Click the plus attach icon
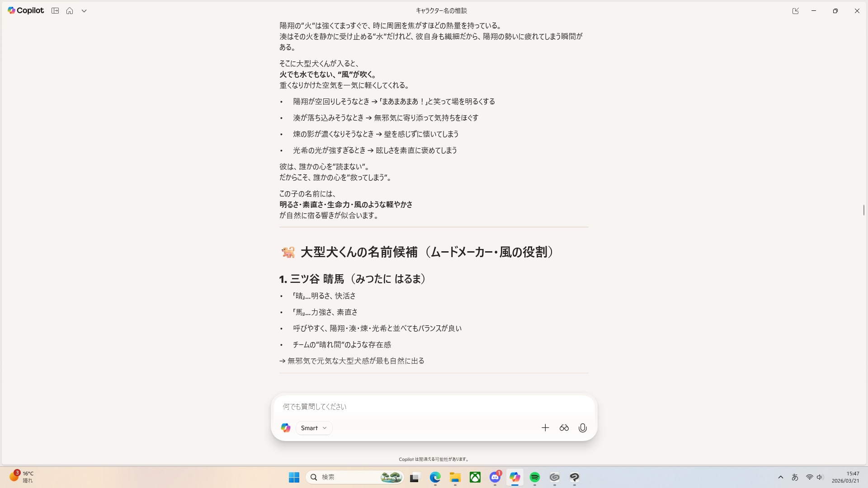Screen dimensions: 868x488 point(545,428)
